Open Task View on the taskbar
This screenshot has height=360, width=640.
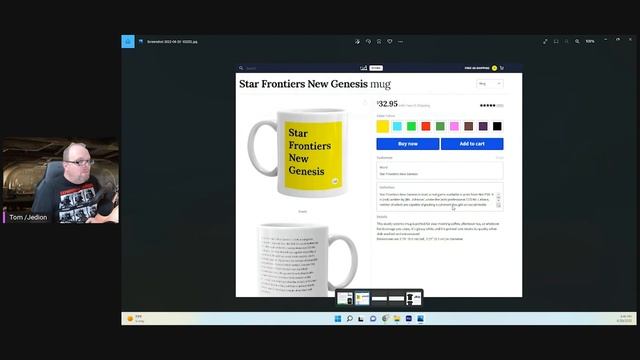361,319
